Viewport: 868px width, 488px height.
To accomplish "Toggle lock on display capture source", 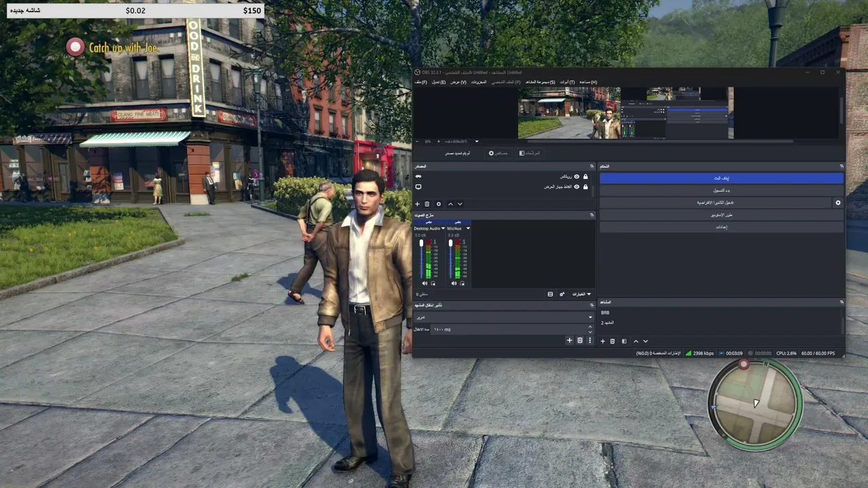I will pyautogui.click(x=586, y=186).
